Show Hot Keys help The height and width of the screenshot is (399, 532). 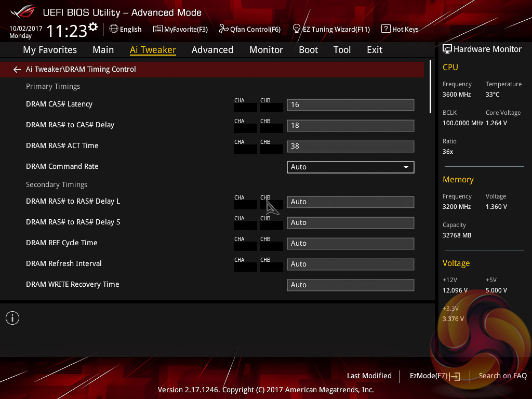[x=400, y=29]
